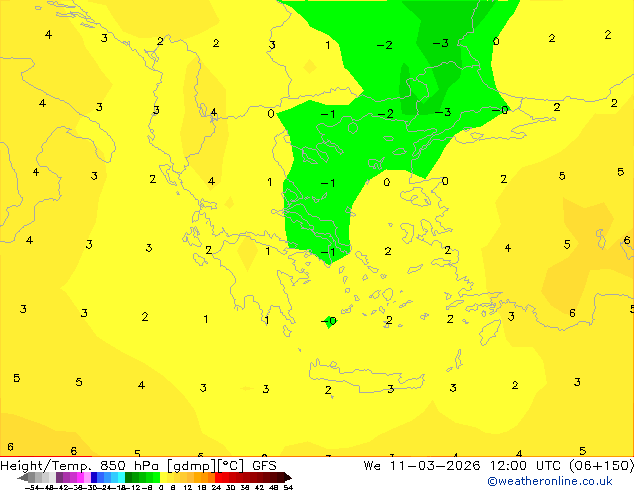The height and width of the screenshot is (490, 634).
Task: Click the 'Height/Temp. 850 hPa' map title
Action: pyautogui.click(x=81, y=466)
